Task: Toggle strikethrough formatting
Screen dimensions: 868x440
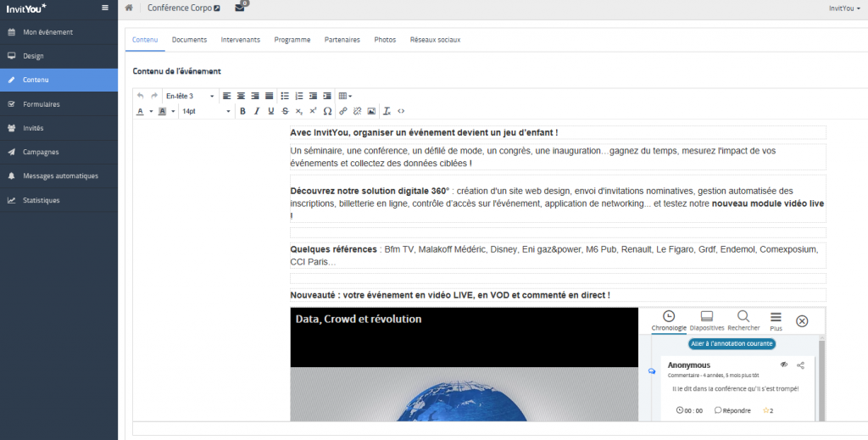Action: 285,111
